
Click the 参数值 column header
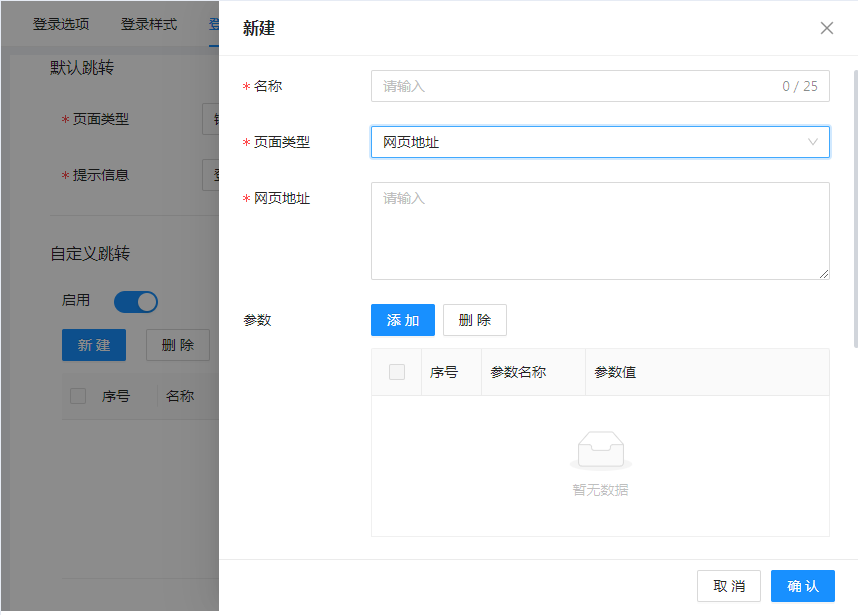click(x=615, y=372)
